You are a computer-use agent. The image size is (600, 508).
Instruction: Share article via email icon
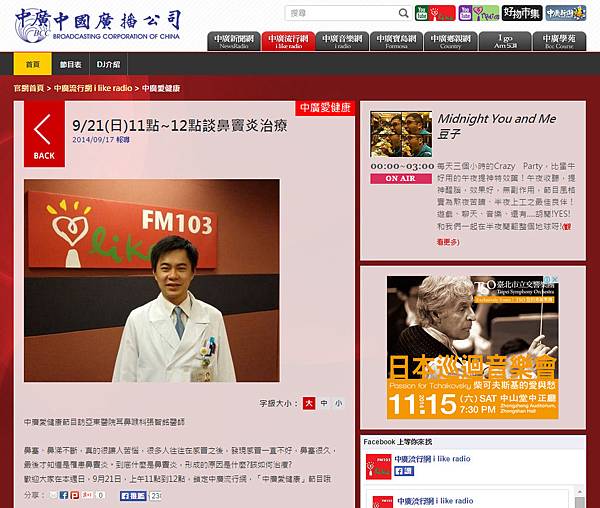pyautogui.click(x=53, y=495)
